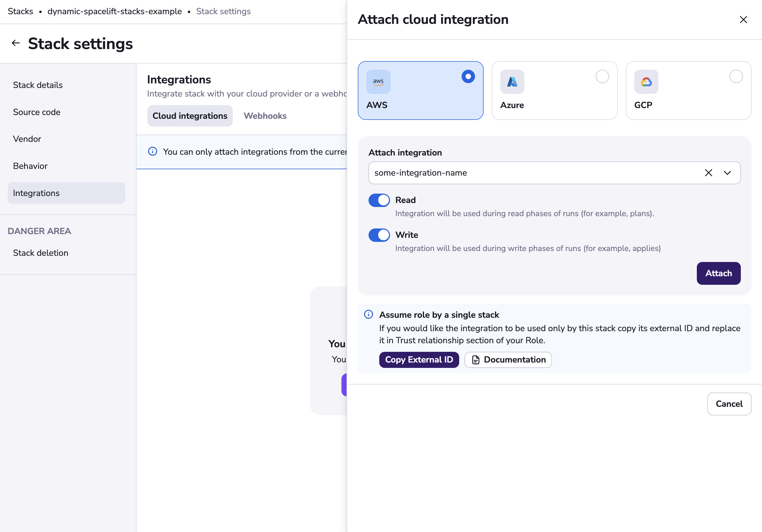Screen dimensions: 762x532
Task: Clear the selected integration with X icon
Action: pyautogui.click(x=708, y=173)
